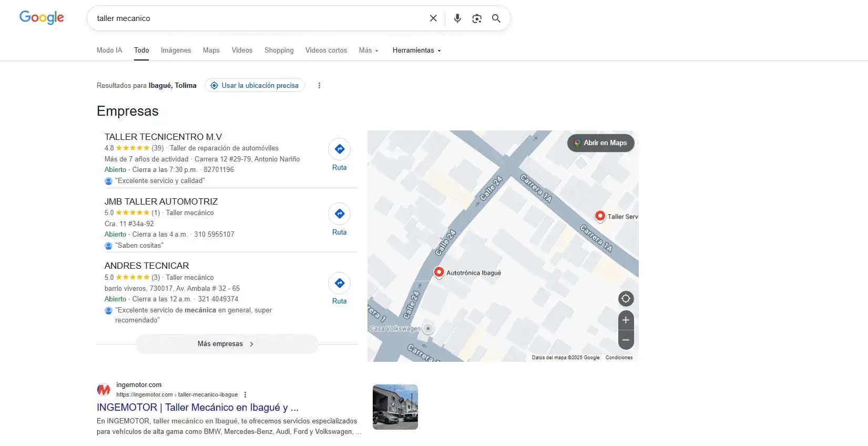868x446 pixels.
Task: Open ANDRES TECNICAR listing
Action: click(x=147, y=266)
